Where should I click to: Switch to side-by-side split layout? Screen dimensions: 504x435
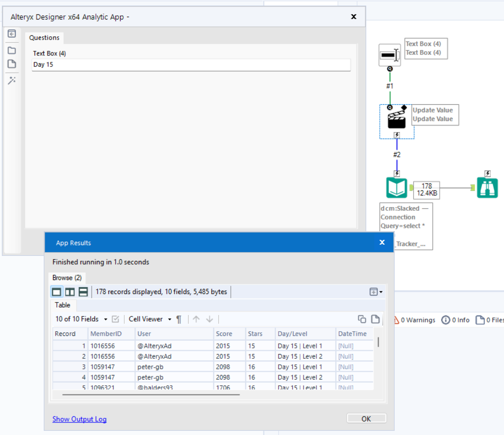coord(70,292)
